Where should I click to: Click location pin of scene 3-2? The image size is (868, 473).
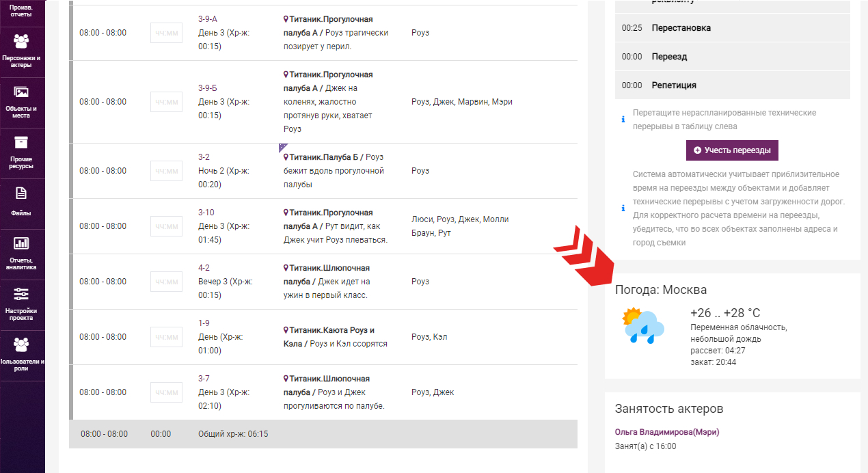(x=286, y=157)
